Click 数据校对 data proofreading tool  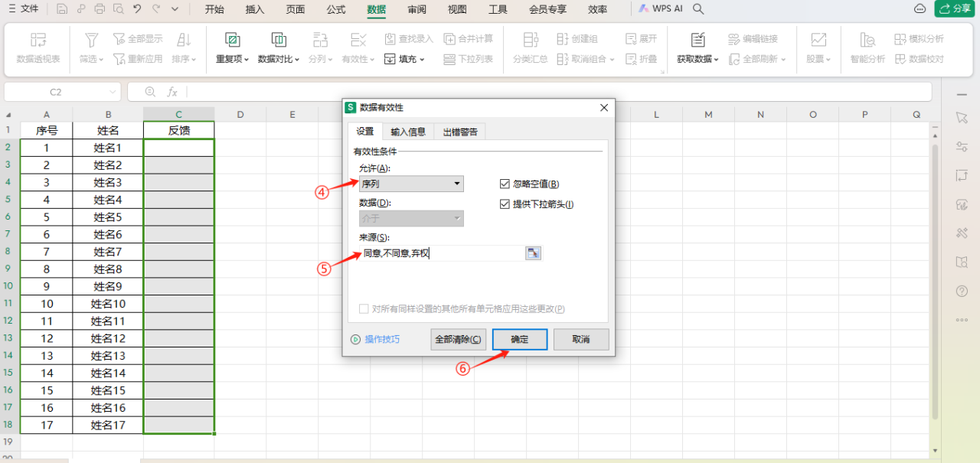[919, 59]
